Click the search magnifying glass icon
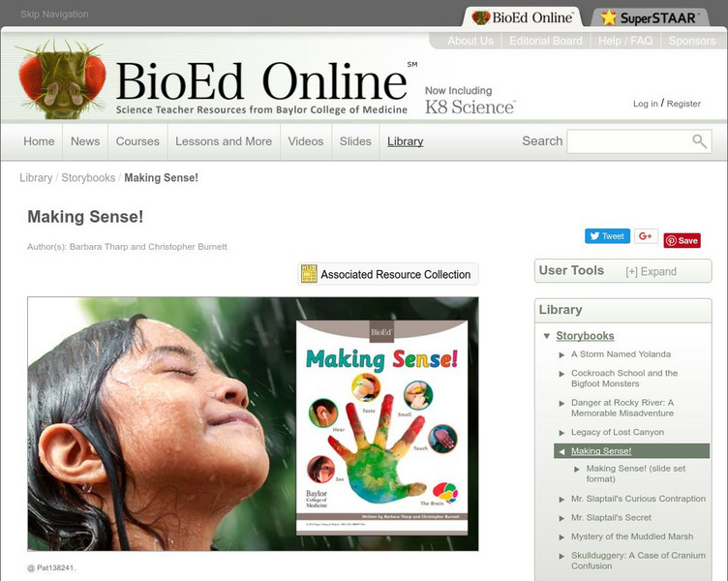 pyautogui.click(x=699, y=141)
